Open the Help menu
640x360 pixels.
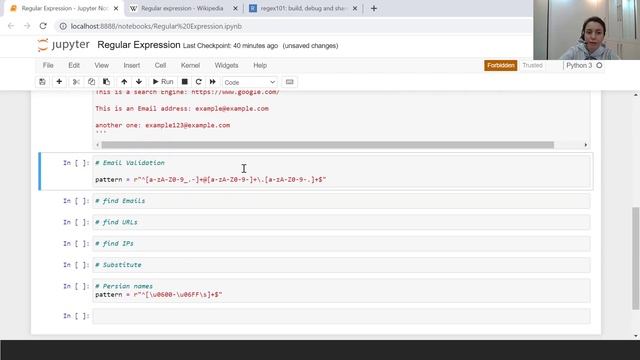tap(260, 65)
